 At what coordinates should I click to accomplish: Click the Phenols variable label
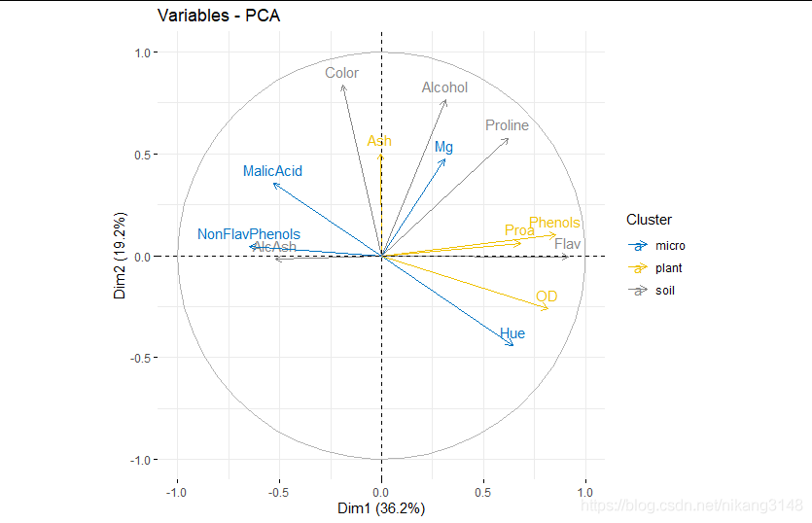pos(554,223)
